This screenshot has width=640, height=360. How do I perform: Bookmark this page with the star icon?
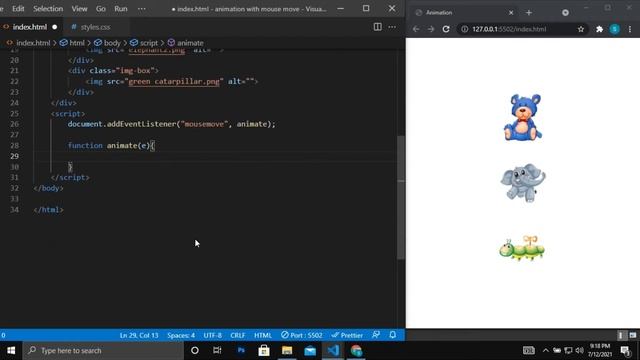pos(581,29)
